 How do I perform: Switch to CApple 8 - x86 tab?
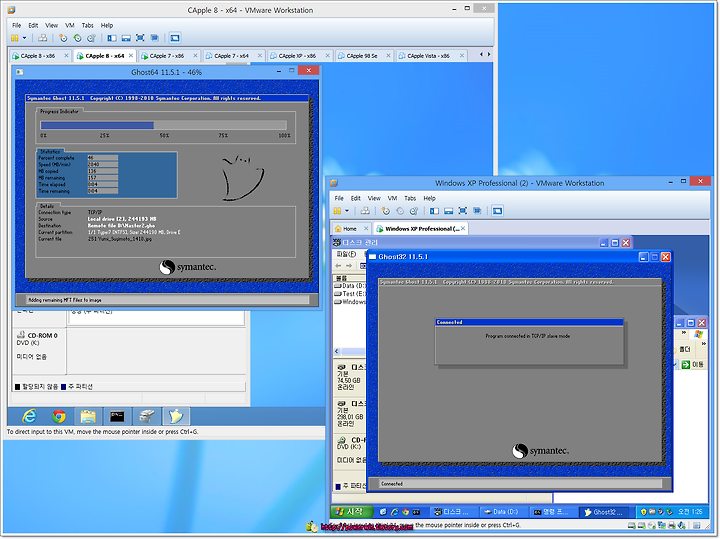[x=38, y=56]
